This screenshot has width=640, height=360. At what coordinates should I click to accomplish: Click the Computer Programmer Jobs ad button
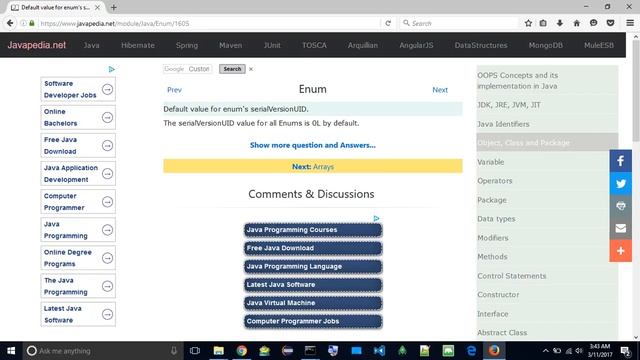(313, 321)
